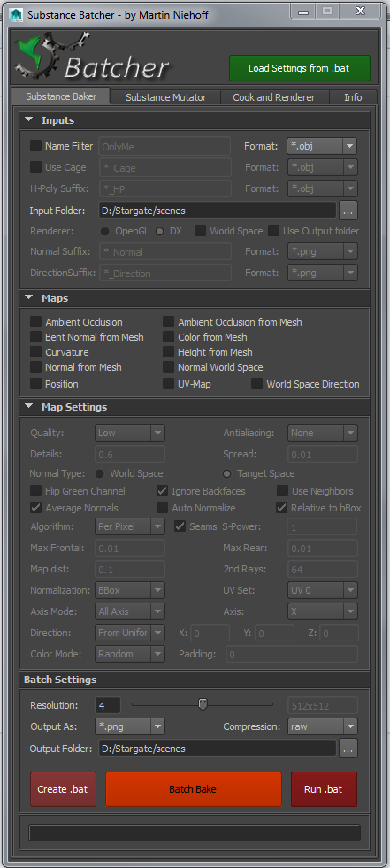Viewport: 390px width, 868px height.
Task: Enable Curvature map baking
Action: pos(36,352)
